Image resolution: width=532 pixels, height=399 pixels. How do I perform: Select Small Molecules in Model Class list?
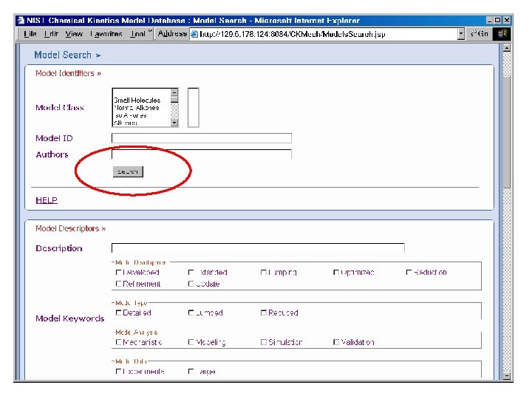[137, 100]
